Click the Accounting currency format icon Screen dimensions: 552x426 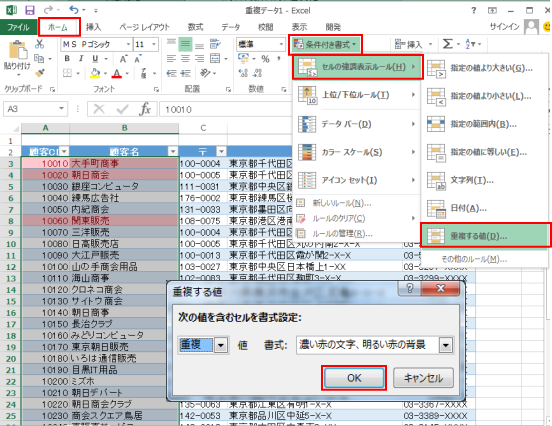click(243, 58)
